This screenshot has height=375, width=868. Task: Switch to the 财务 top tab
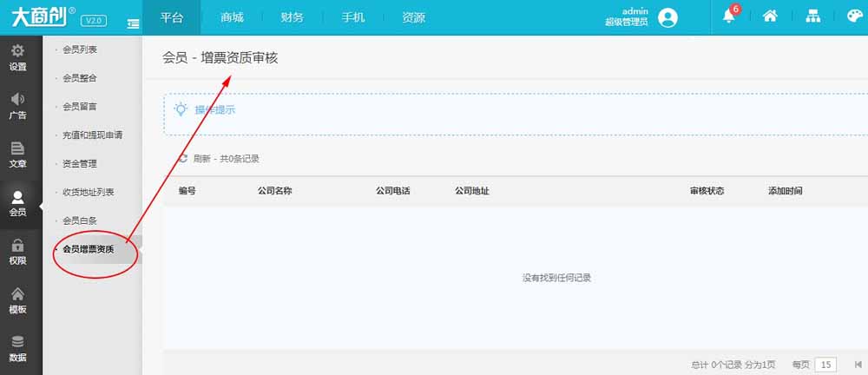(293, 17)
